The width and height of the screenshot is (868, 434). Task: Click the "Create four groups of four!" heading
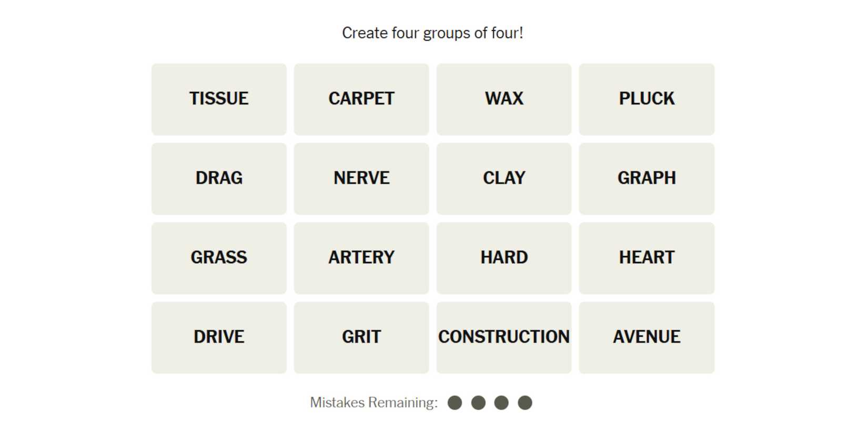pyautogui.click(x=432, y=33)
